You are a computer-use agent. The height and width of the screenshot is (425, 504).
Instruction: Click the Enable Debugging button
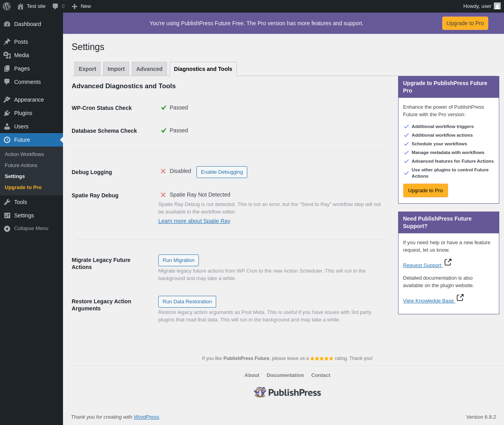pos(222,172)
